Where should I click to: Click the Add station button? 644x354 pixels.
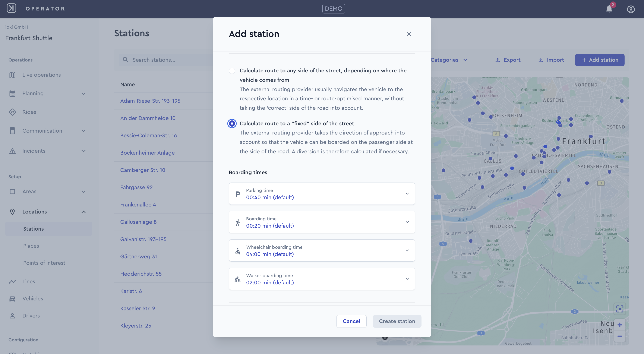[x=600, y=60]
